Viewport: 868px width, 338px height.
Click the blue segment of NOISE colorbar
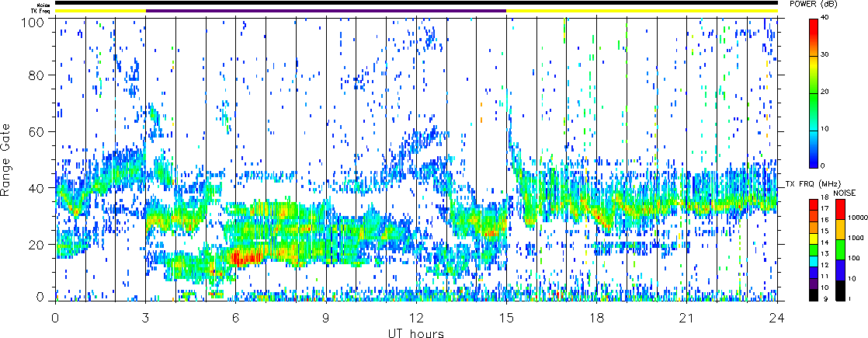(x=840, y=270)
